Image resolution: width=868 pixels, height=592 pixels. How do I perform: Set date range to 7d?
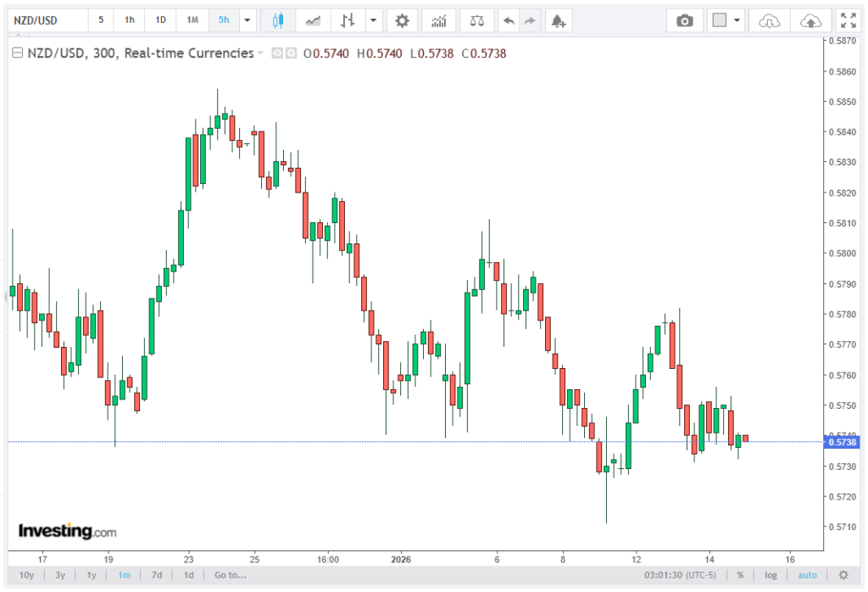click(157, 575)
